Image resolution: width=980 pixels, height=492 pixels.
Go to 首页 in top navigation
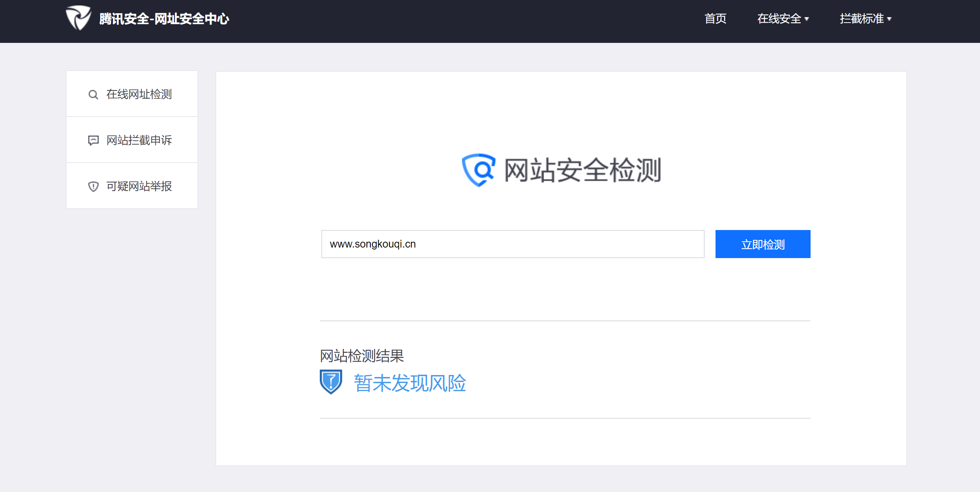[715, 19]
